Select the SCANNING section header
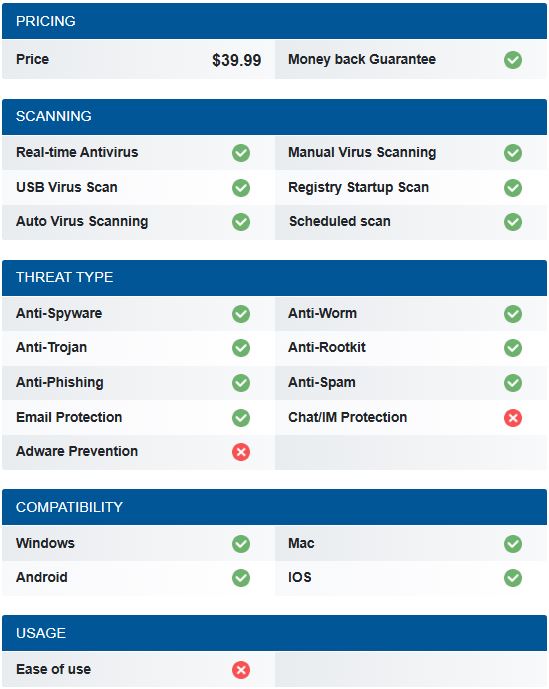 [x=274, y=116]
